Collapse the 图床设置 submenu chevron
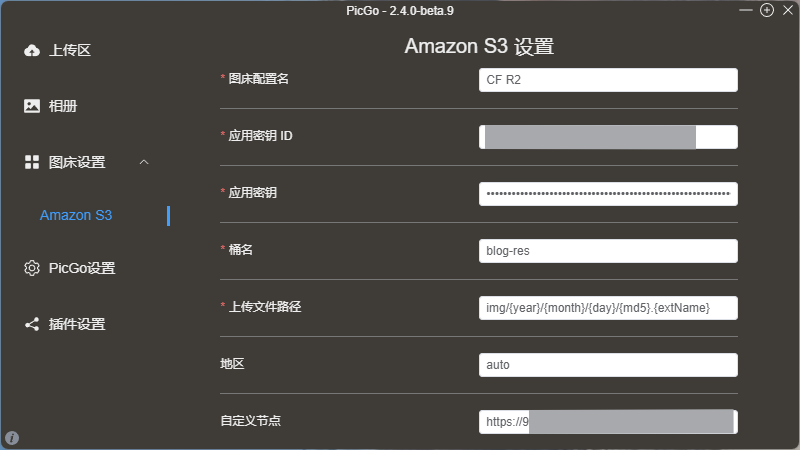The height and width of the screenshot is (450, 800). pyautogui.click(x=144, y=162)
